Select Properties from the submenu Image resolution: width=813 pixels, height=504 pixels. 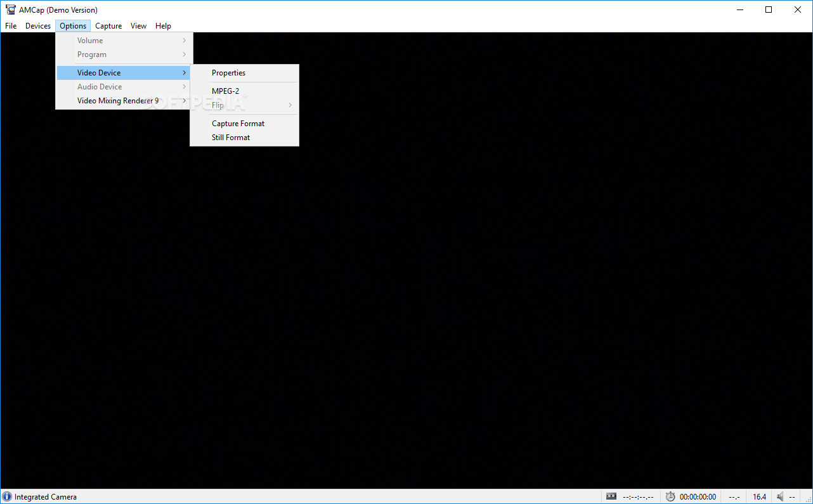(x=228, y=72)
